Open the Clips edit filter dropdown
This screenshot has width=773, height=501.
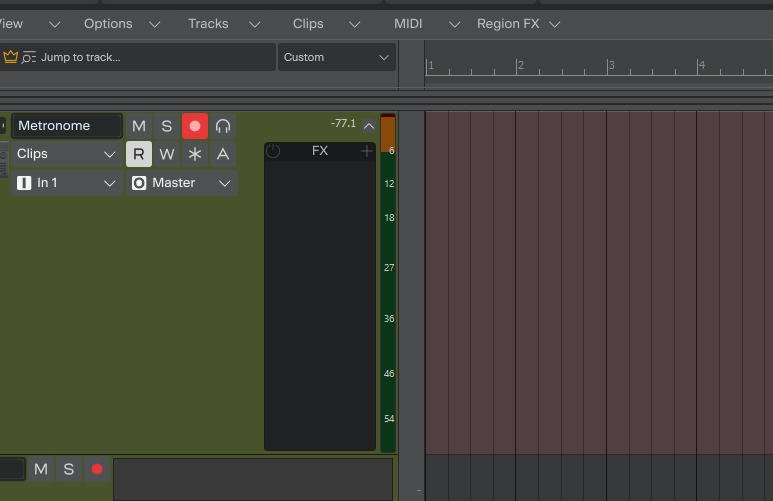[x=66, y=154]
